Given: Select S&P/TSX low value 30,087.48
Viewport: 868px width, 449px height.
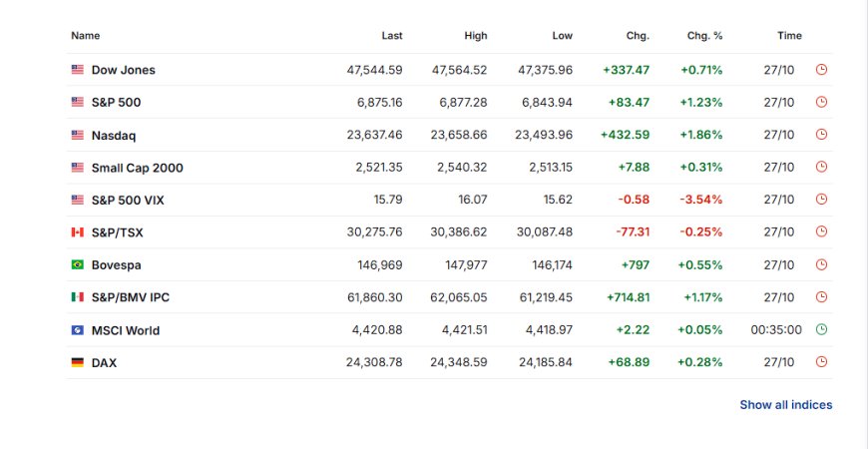Looking at the screenshot, I should tap(545, 231).
